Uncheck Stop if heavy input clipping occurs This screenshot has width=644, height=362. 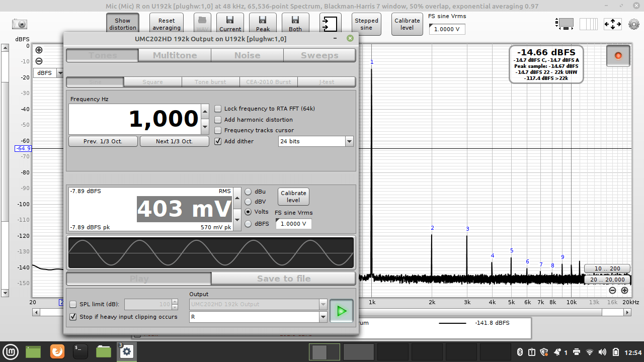tap(73, 317)
